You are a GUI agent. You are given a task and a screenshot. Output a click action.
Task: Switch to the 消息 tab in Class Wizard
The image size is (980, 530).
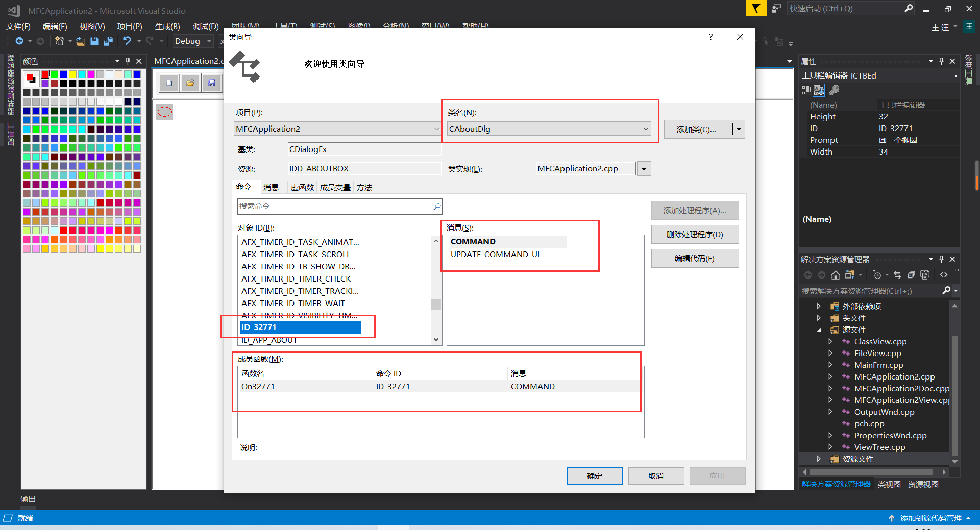pos(271,187)
